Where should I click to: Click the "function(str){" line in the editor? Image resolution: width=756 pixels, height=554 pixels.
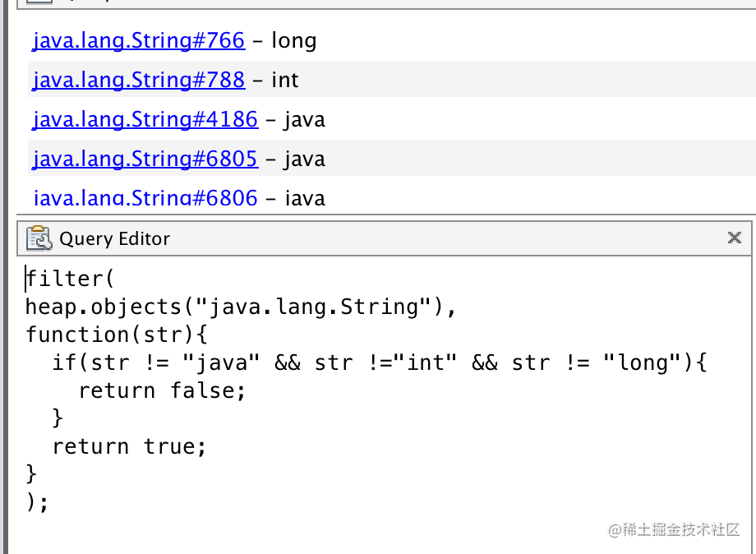(118, 335)
